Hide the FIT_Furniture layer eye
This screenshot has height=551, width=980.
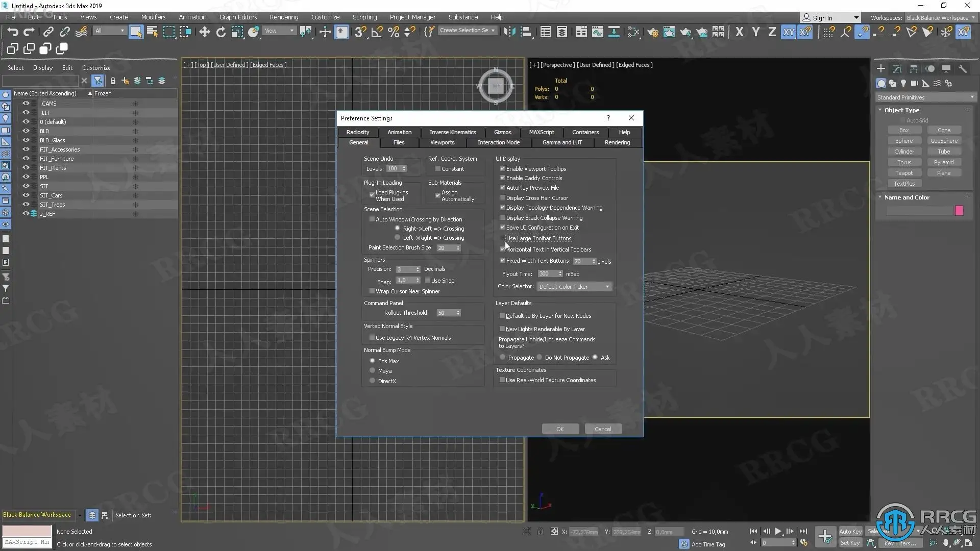26,159
